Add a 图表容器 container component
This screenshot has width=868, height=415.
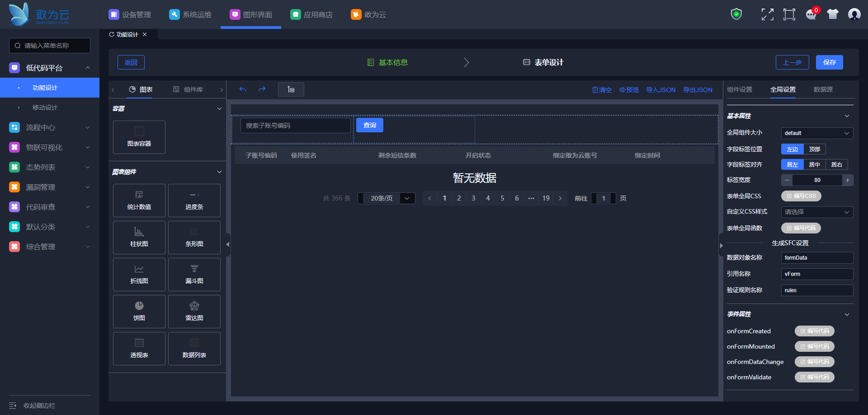click(x=139, y=137)
